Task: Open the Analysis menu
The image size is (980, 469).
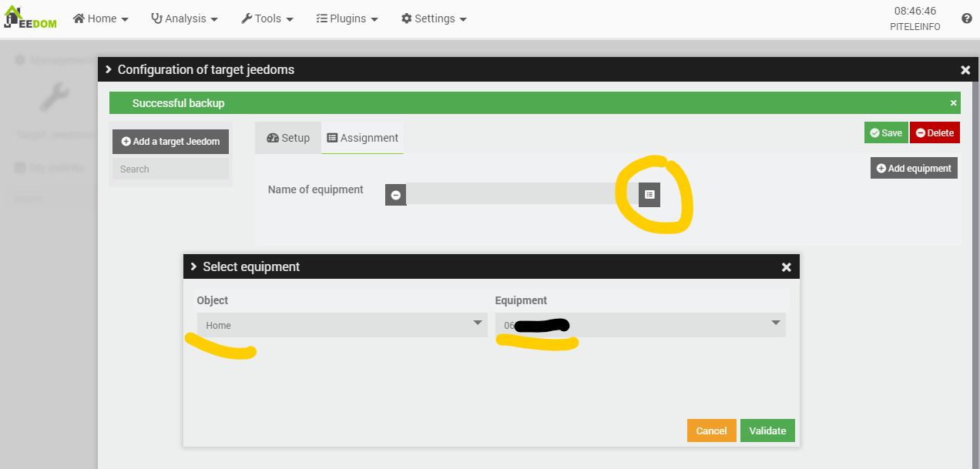Action: pos(185,18)
